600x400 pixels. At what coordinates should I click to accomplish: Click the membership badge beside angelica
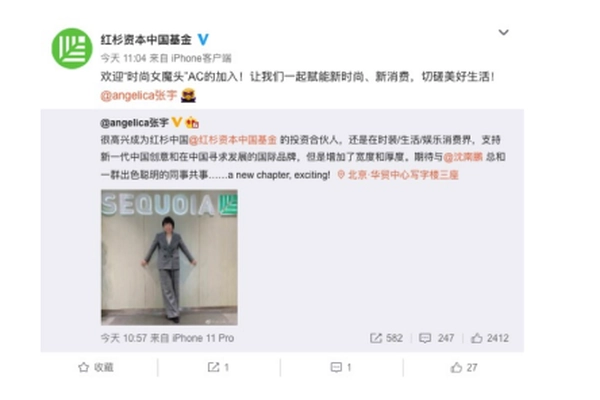(192, 122)
